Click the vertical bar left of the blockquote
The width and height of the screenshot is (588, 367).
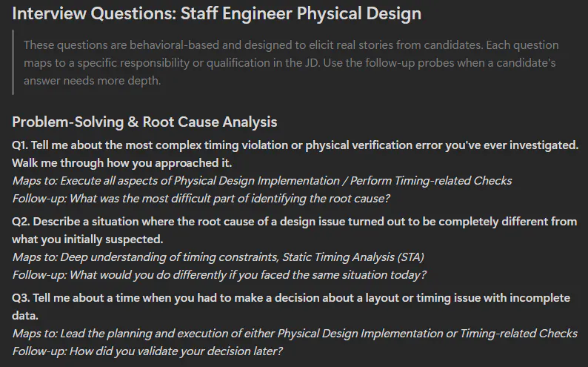pos(13,62)
